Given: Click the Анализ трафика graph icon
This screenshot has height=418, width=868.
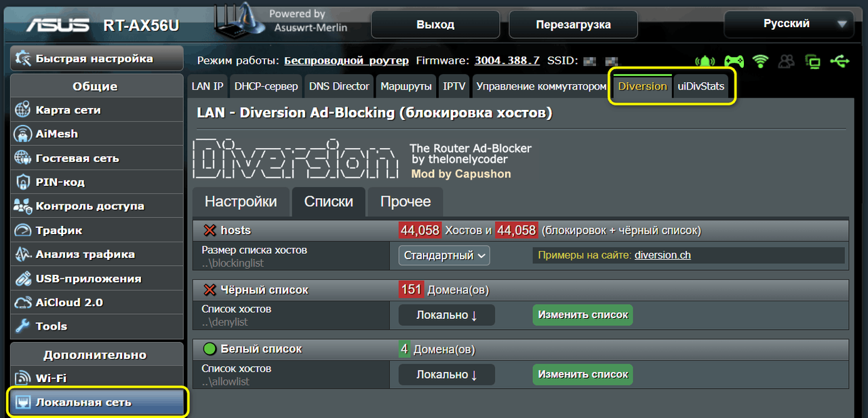Looking at the screenshot, I should click(23, 254).
